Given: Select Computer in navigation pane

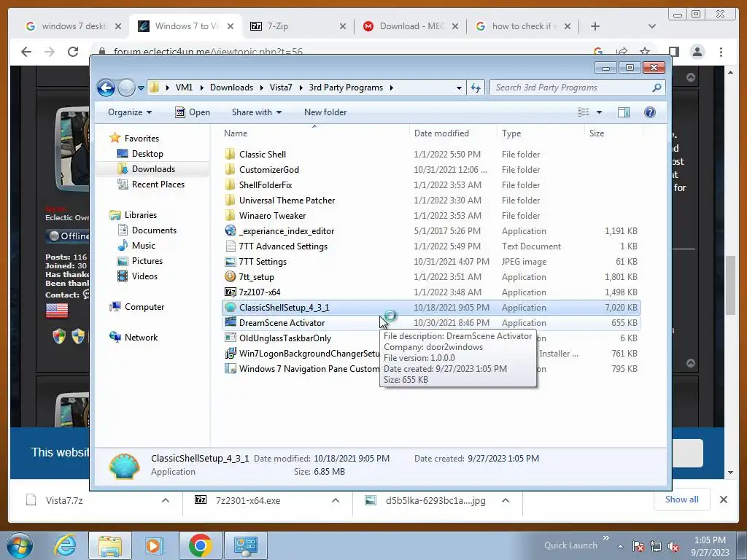Looking at the screenshot, I should point(144,307).
